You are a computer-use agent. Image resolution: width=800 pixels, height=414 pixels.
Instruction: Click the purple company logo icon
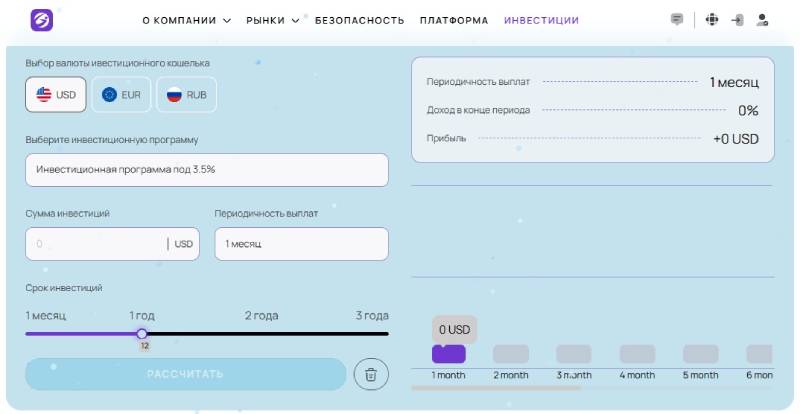tap(42, 20)
